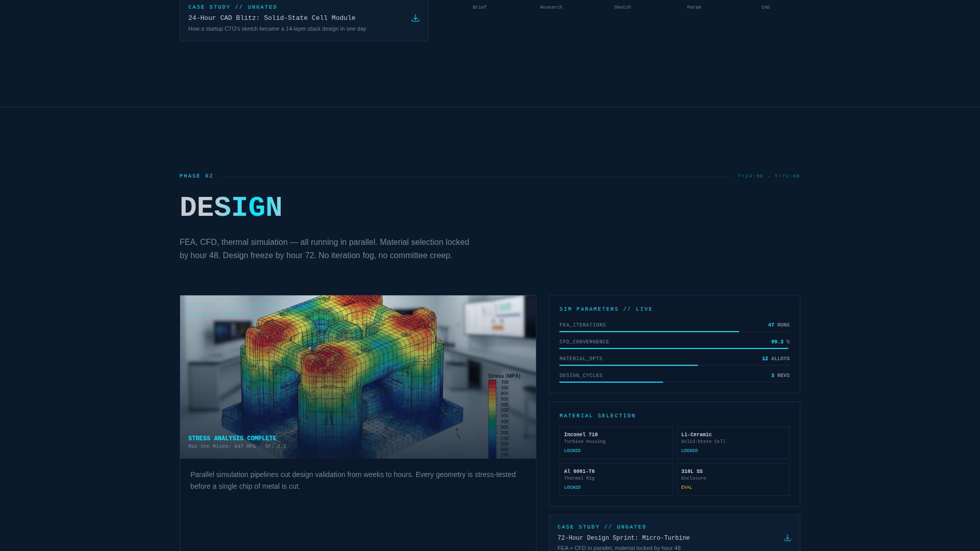The height and width of the screenshot is (551, 980).
Task: Select the Param navigation item
Action: point(694,7)
